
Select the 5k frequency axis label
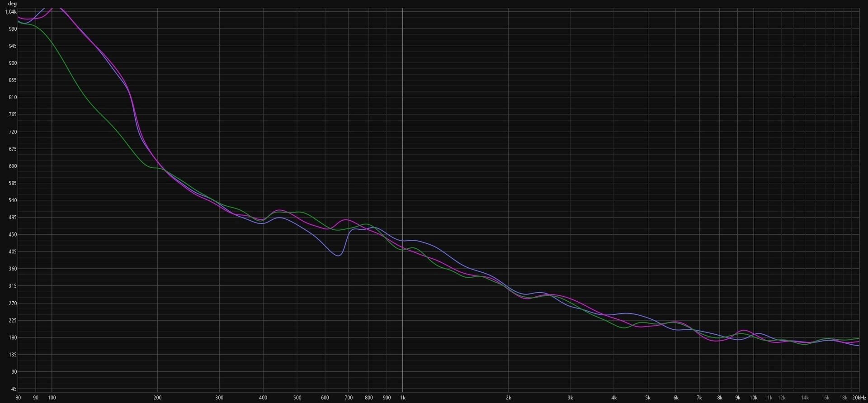(648, 398)
